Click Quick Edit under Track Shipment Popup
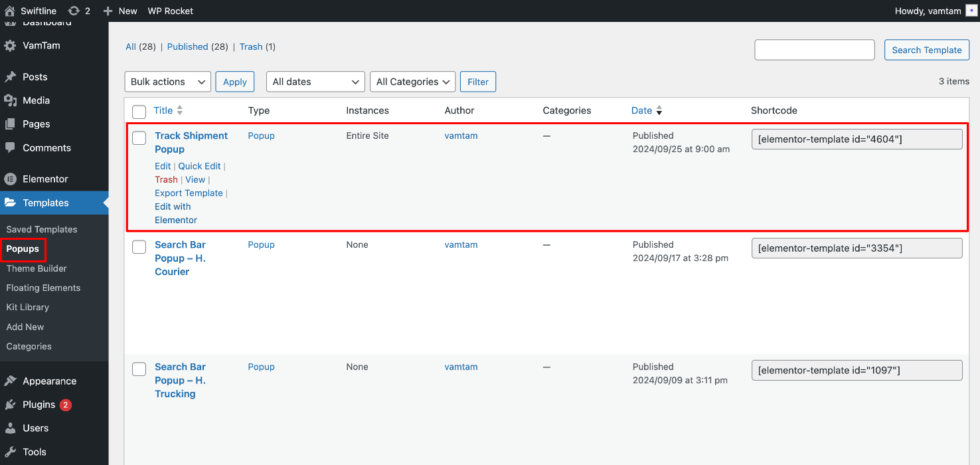Image resolution: width=980 pixels, height=465 pixels. (199, 166)
